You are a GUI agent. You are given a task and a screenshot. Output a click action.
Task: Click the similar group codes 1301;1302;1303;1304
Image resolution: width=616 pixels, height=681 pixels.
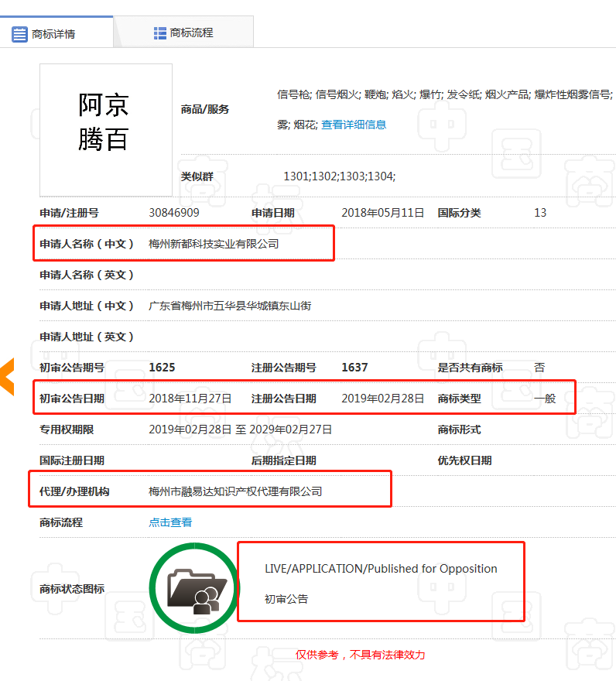(339, 176)
